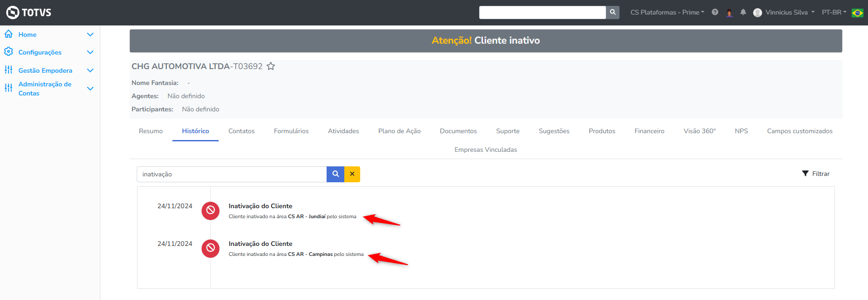Screen dimensions: 868x300
Task: Focus the top bar search field
Action: click(542, 12)
